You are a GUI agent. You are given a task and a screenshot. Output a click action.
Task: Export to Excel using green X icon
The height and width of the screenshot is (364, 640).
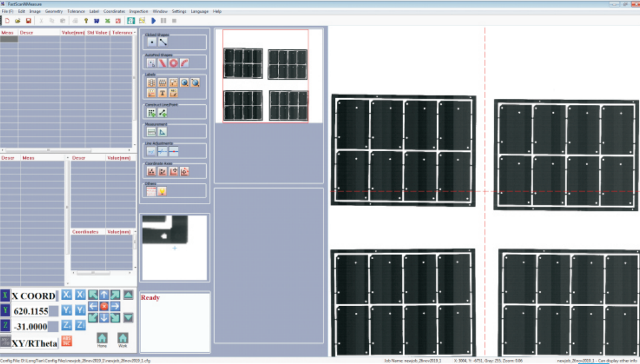click(x=107, y=21)
